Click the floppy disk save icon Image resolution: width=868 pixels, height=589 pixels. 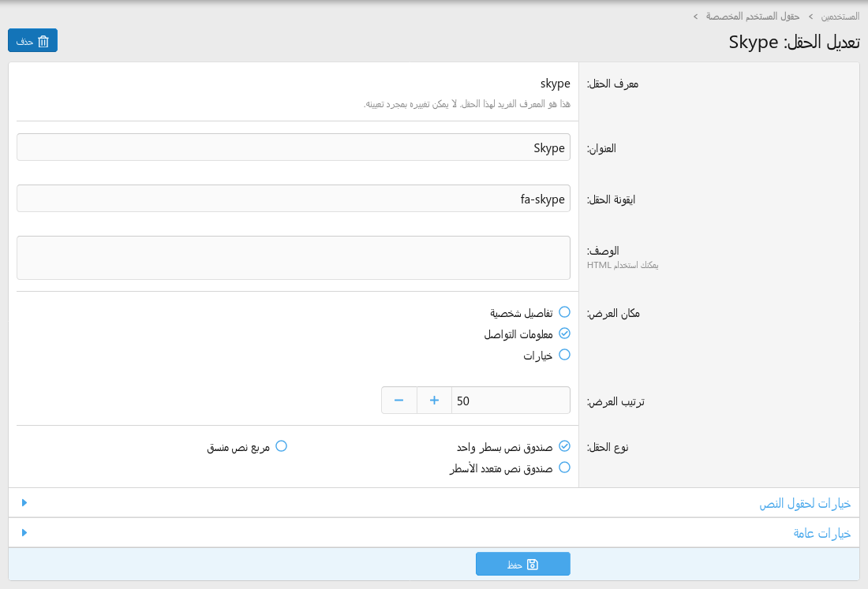533,565
